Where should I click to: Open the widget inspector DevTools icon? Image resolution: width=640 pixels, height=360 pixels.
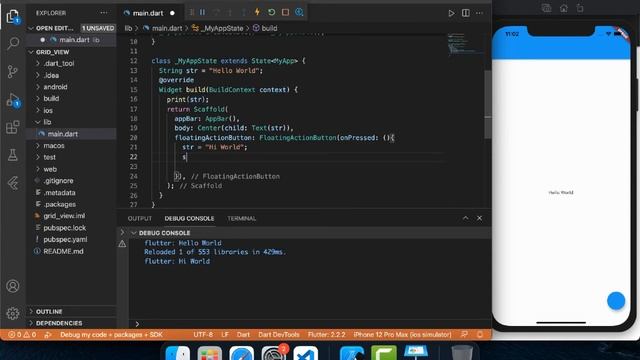click(299, 12)
